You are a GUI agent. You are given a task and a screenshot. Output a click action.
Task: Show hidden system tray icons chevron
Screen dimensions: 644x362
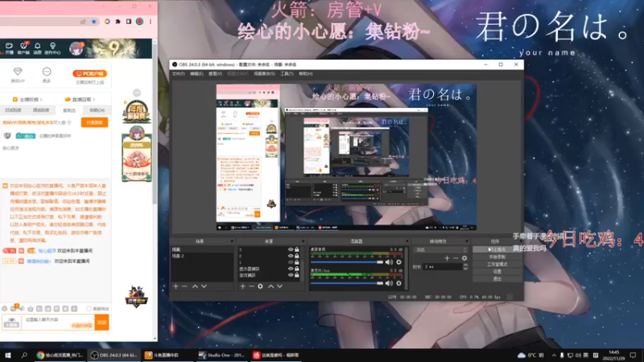point(553,355)
